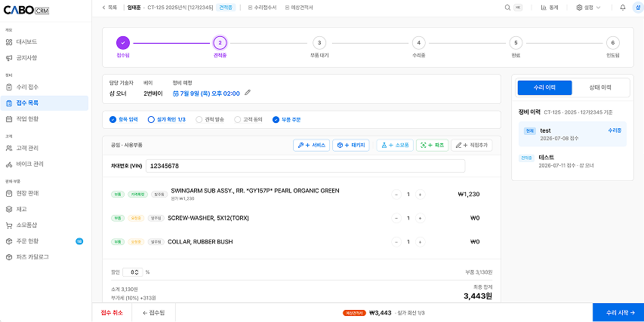Increase quantity of SWINGARM SUB ASSY
This screenshot has width=644, height=322.
pyautogui.click(x=420, y=195)
